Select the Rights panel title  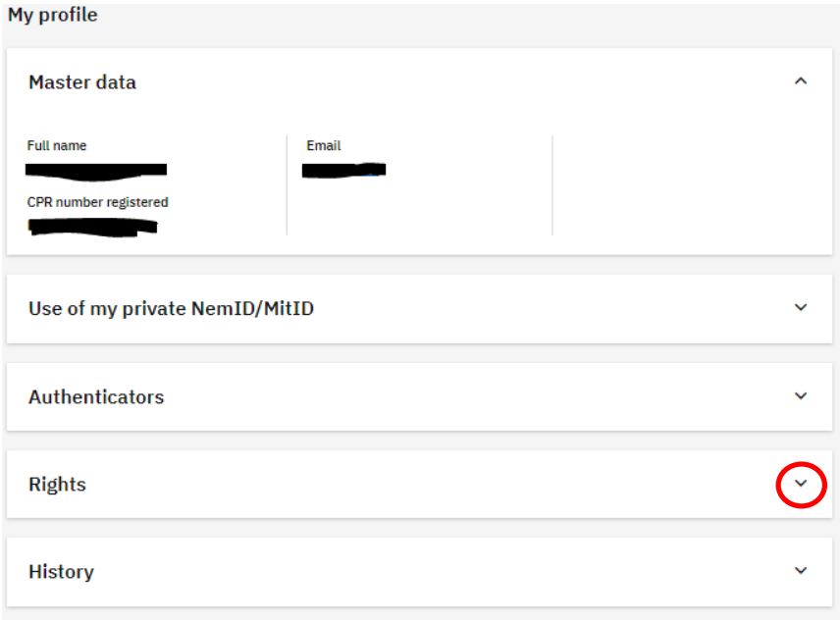pyautogui.click(x=57, y=485)
